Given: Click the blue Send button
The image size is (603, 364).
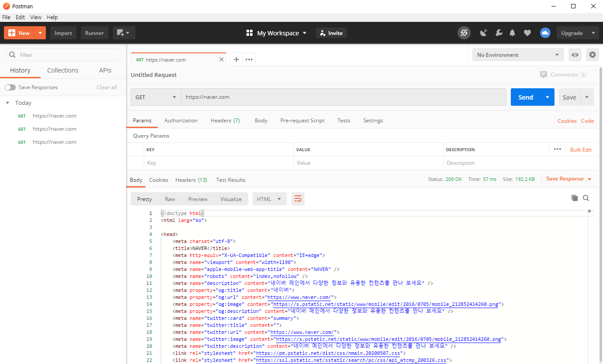Looking at the screenshot, I should pos(526,97).
